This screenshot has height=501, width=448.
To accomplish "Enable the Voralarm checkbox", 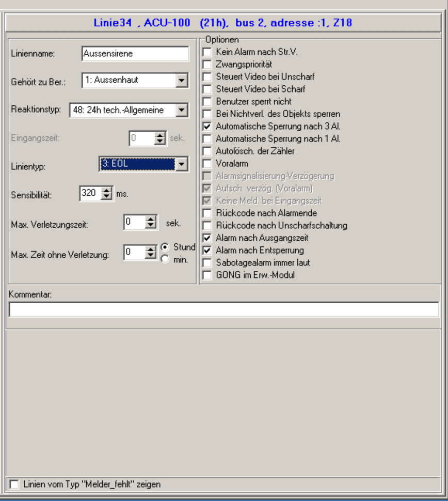I will (207, 163).
